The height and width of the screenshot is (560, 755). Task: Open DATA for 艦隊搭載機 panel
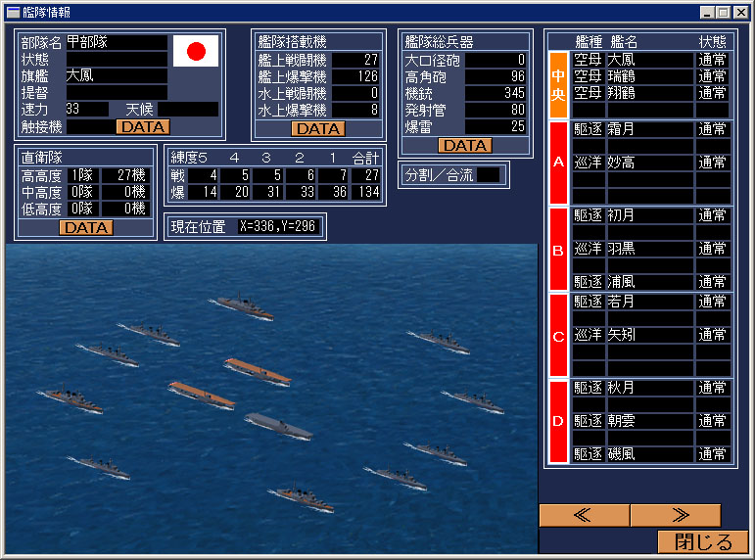click(x=318, y=128)
